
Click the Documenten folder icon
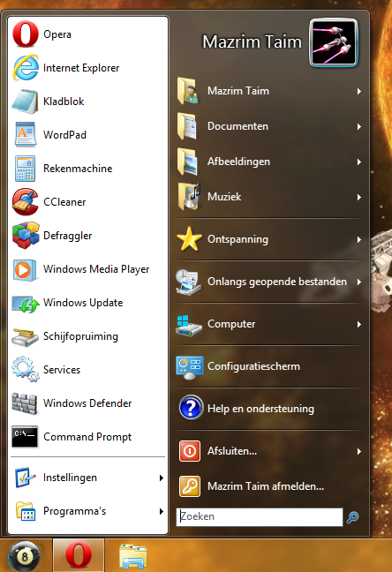tap(187, 126)
